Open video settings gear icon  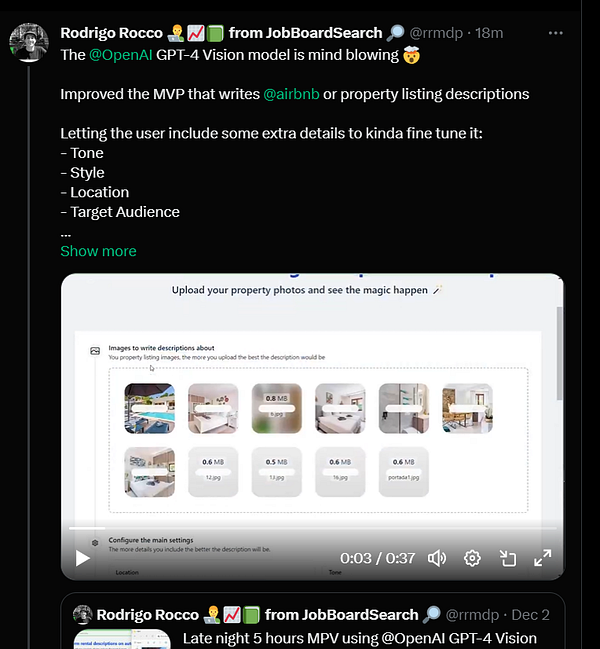(x=473, y=558)
